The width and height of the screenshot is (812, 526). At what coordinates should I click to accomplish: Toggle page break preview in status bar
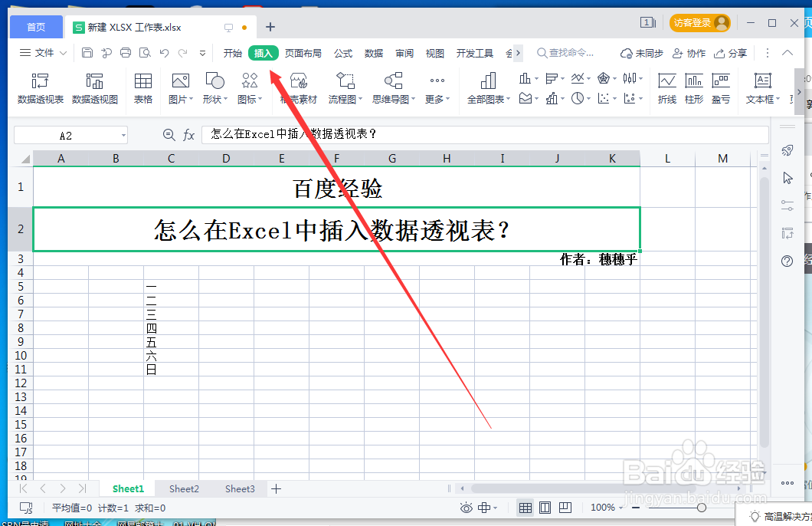point(565,507)
